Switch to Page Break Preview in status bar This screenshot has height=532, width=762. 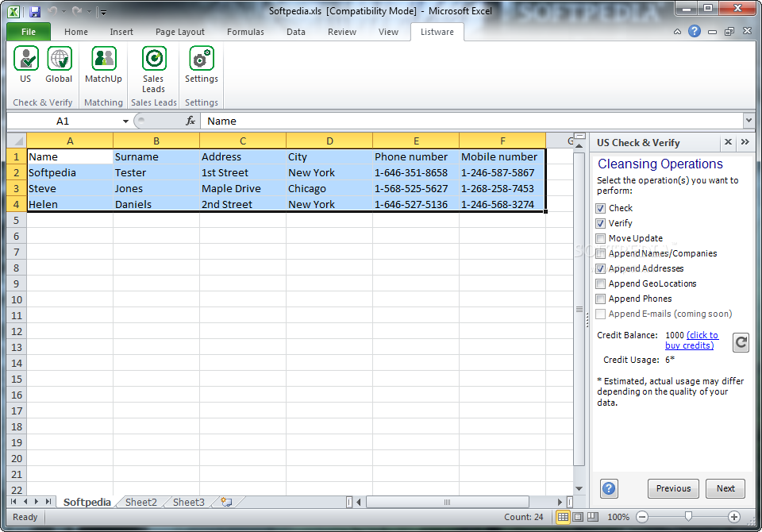[593, 517]
